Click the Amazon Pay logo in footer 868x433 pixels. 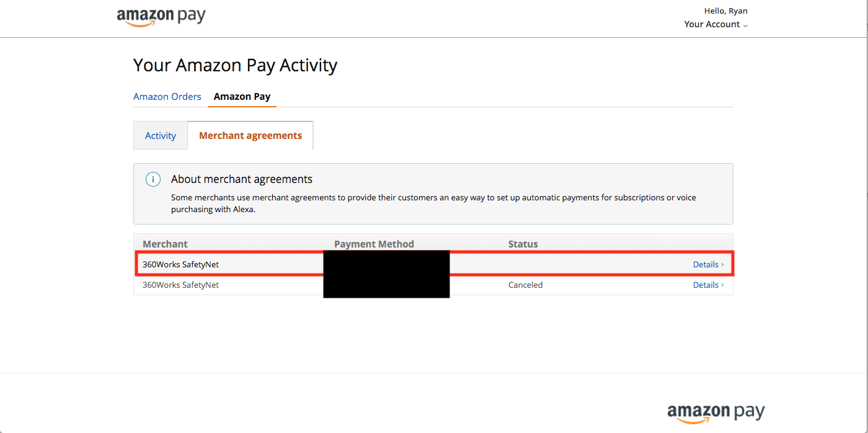716,413
